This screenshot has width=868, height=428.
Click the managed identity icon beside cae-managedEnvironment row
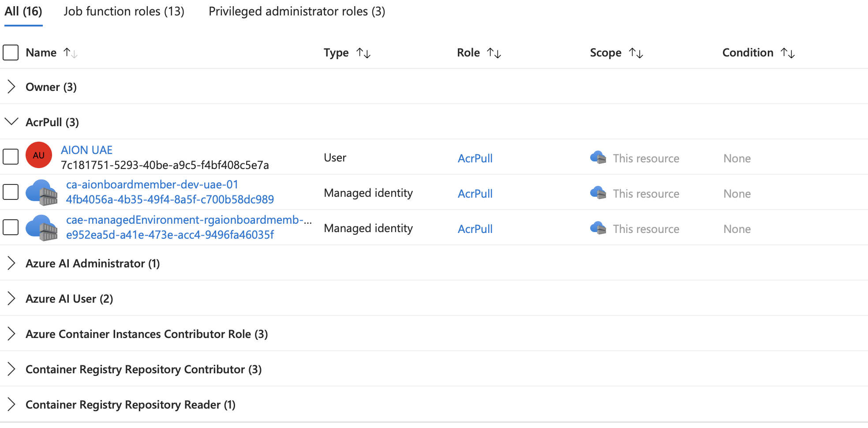click(42, 227)
